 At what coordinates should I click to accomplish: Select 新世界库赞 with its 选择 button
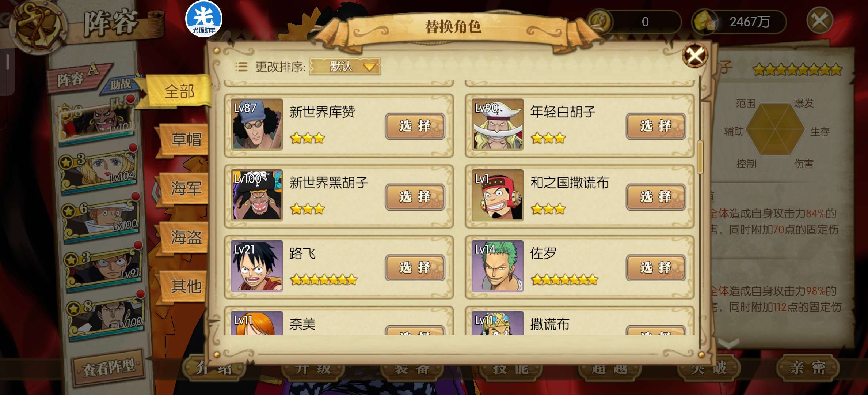pyautogui.click(x=415, y=126)
